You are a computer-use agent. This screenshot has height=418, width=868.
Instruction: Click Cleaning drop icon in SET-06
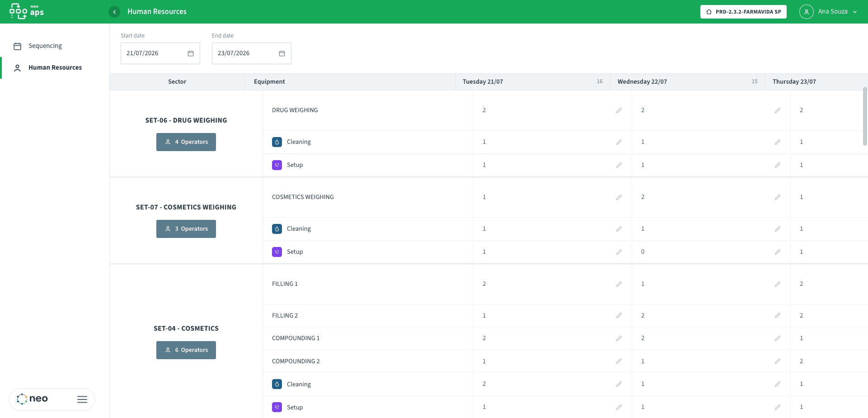(277, 142)
